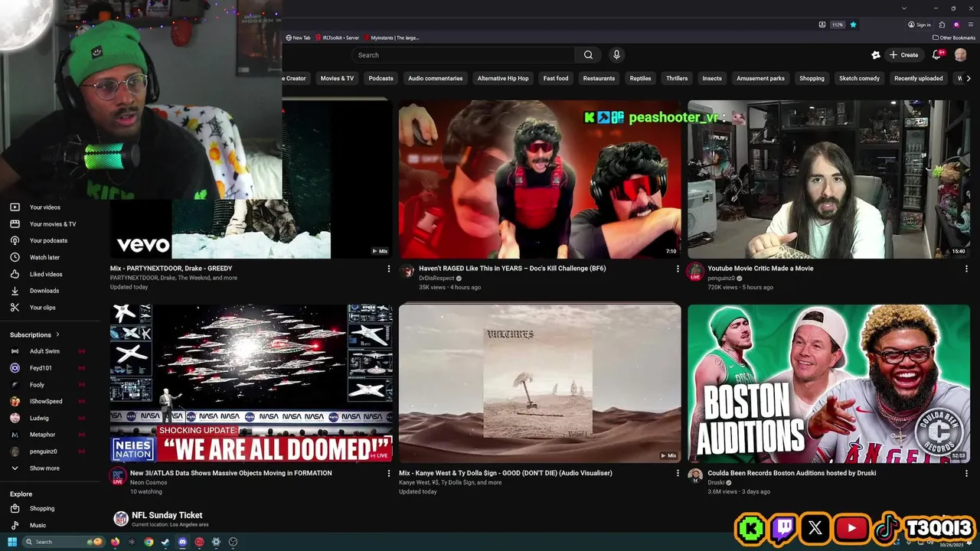Expand the Subscriptions section chevron
Screen dimensions: 980x551
click(57, 334)
